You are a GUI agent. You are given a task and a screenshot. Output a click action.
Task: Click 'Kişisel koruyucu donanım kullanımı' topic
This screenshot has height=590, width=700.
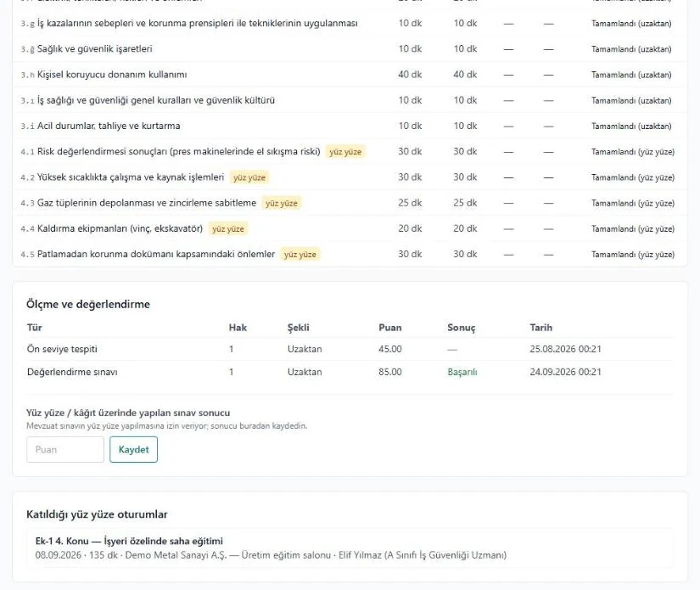112,75
